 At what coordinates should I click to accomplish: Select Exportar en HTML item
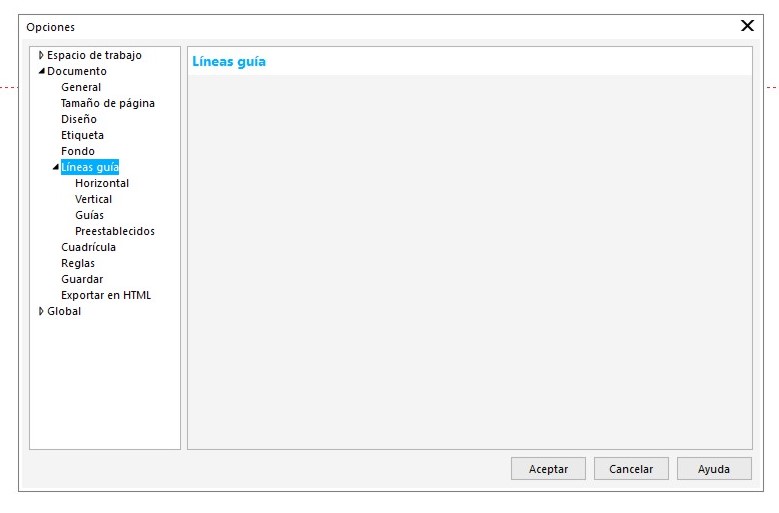coord(106,296)
